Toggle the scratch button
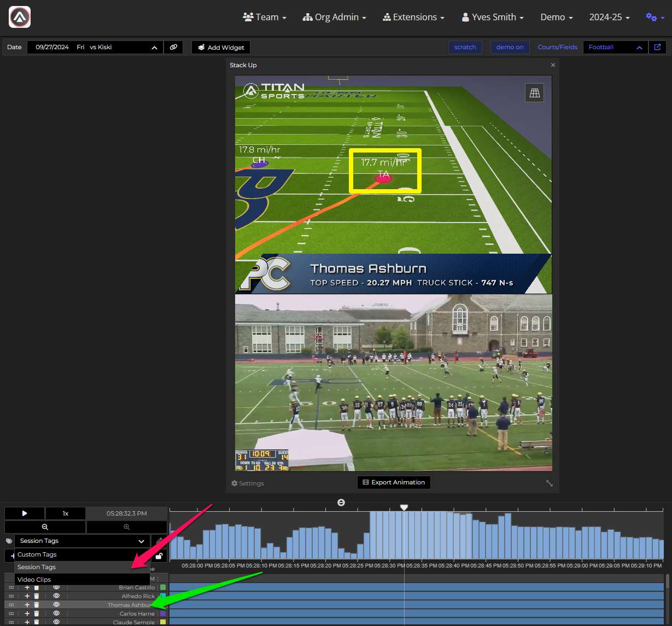 pyautogui.click(x=465, y=47)
